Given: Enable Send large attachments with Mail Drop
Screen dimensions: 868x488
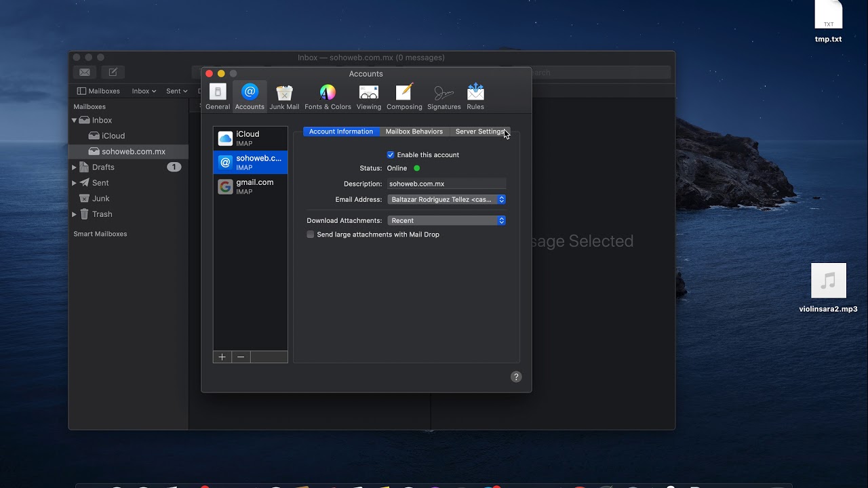Looking at the screenshot, I should click(311, 235).
